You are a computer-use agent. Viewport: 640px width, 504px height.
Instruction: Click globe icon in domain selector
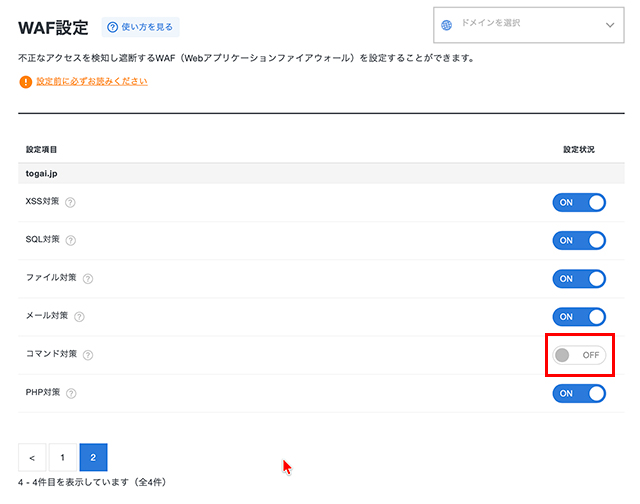pos(447,24)
